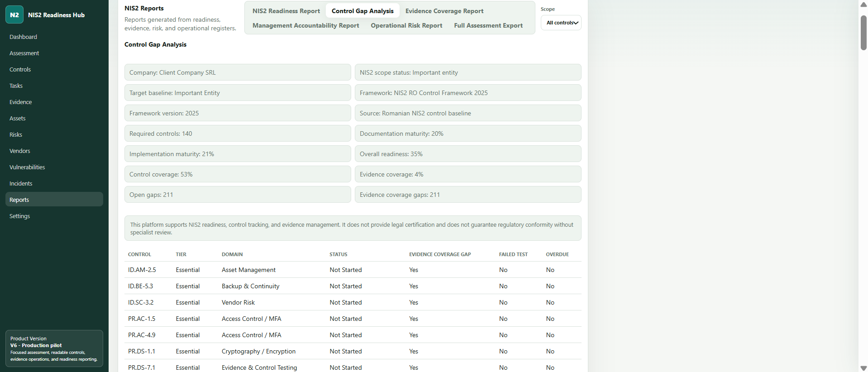Open the Dashboard page

point(54,37)
